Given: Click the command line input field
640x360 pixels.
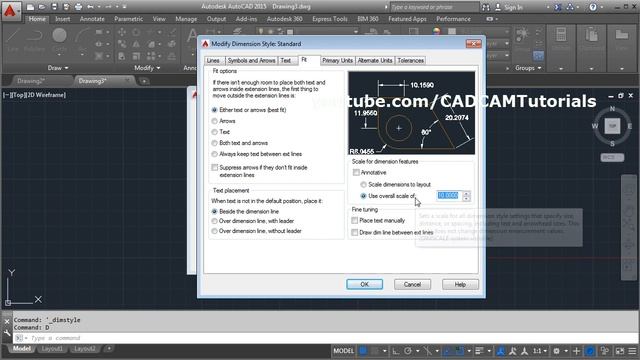Looking at the screenshot, I should click(x=326, y=338).
